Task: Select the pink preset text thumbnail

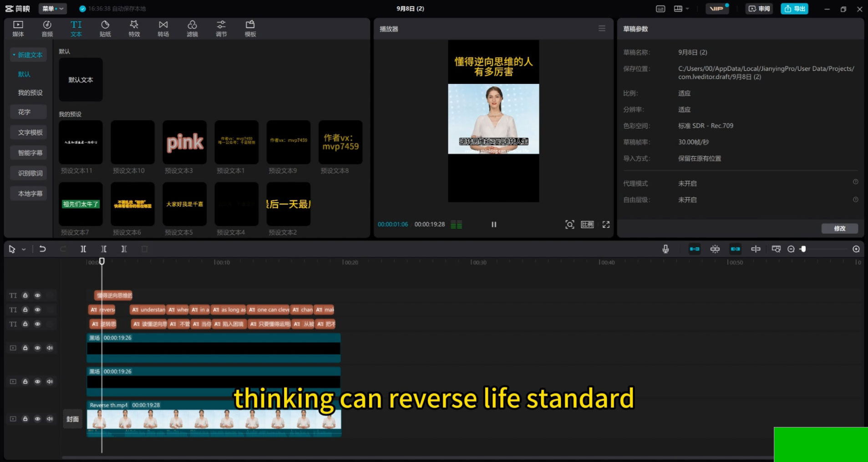Action: [184, 142]
